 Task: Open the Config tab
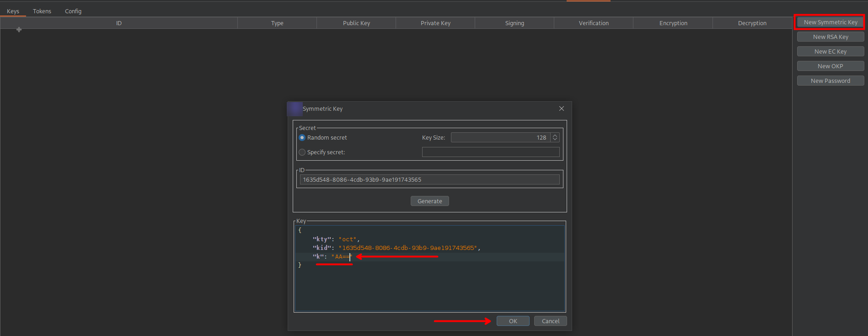click(73, 11)
